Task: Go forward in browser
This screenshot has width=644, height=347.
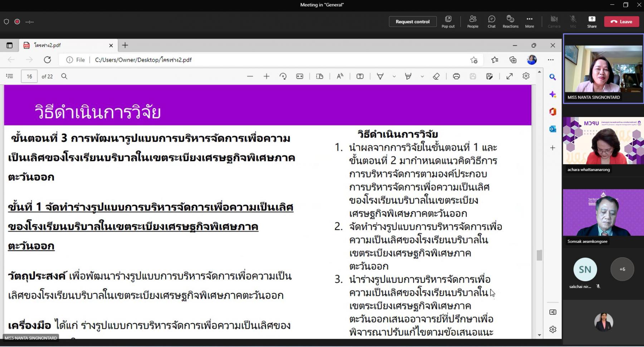Action: click(x=29, y=60)
